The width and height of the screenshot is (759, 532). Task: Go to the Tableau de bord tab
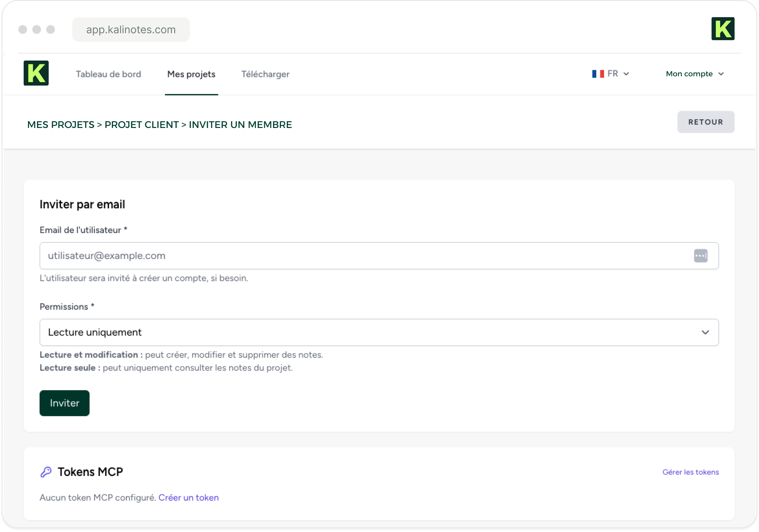108,74
